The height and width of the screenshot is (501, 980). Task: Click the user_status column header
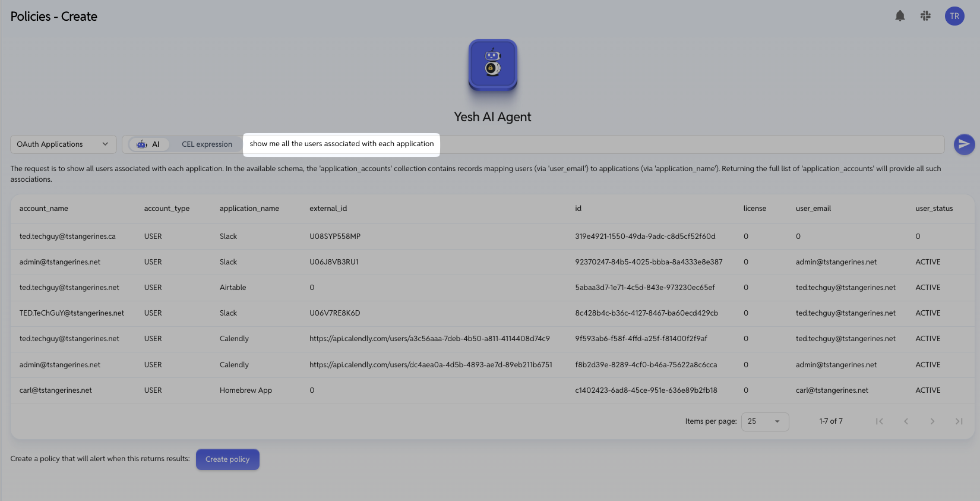[934, 209]
